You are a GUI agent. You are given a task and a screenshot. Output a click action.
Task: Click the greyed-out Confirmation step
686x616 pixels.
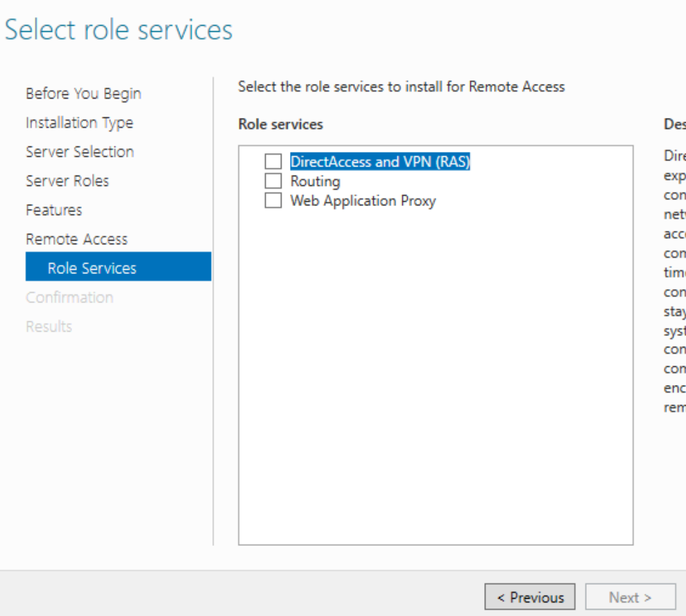coord(69,298)
